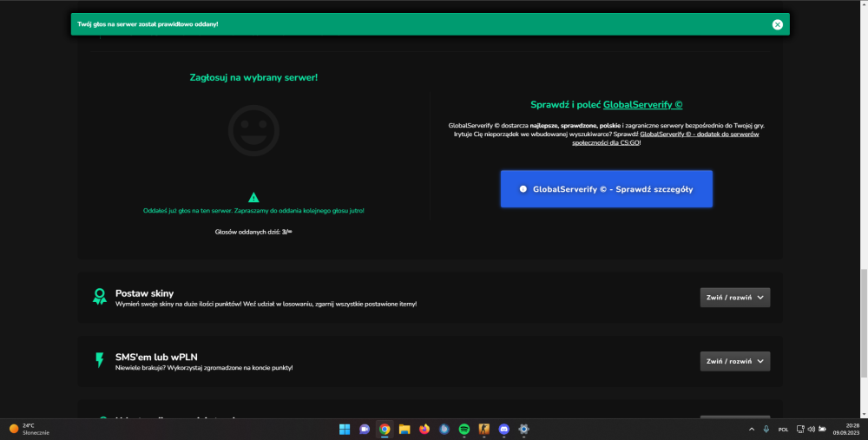Click the award ribbon icon beside Postaw skiny
Screen dimensions: 868x440
pos(100,297)
